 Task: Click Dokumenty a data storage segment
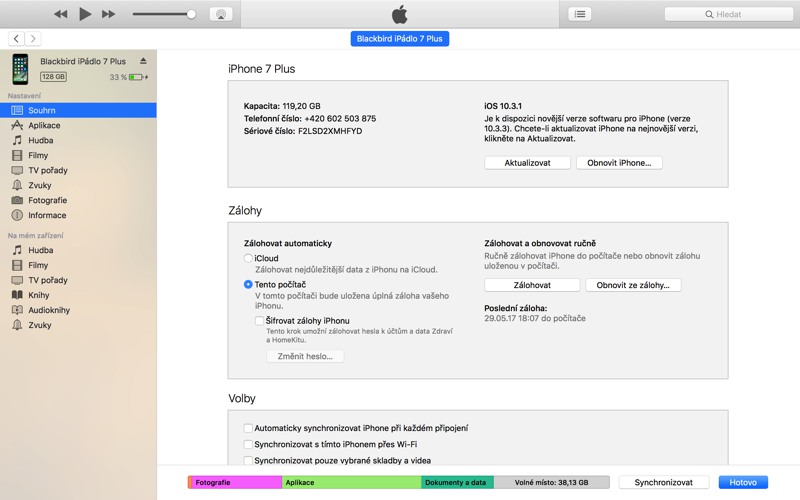[x=457, y=482]
